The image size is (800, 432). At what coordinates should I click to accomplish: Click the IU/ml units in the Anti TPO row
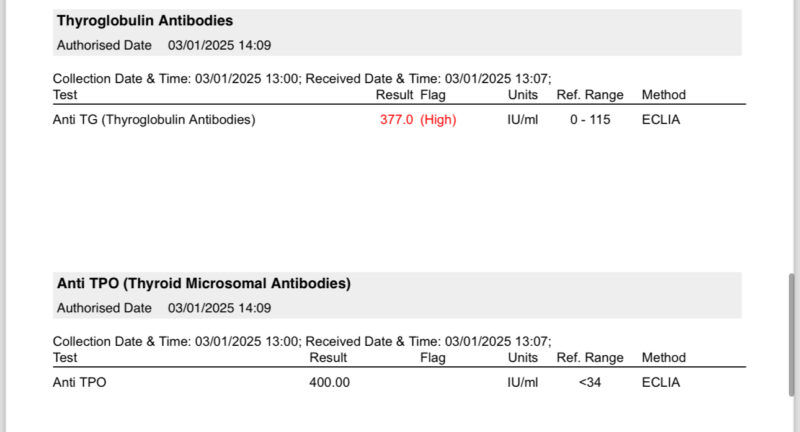pos(523,383)
